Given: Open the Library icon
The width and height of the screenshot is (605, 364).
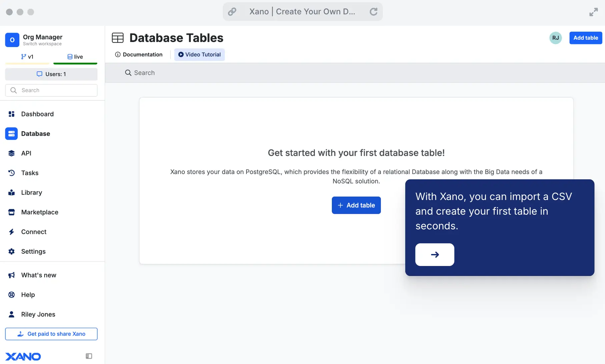Looking at the screenshot, I should click(12, 193).
